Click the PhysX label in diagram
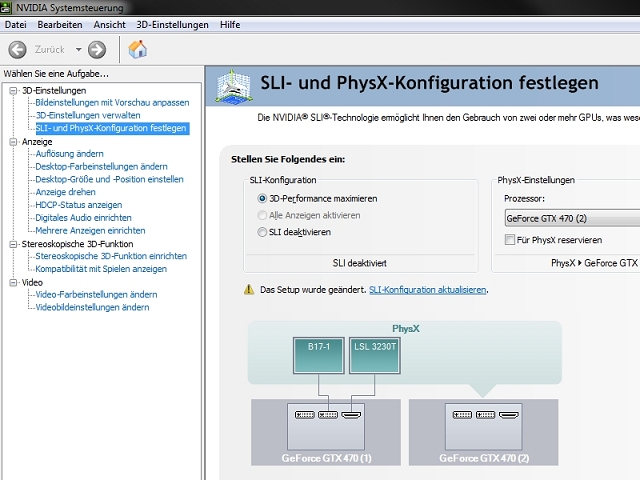 (x=406, y=329)
